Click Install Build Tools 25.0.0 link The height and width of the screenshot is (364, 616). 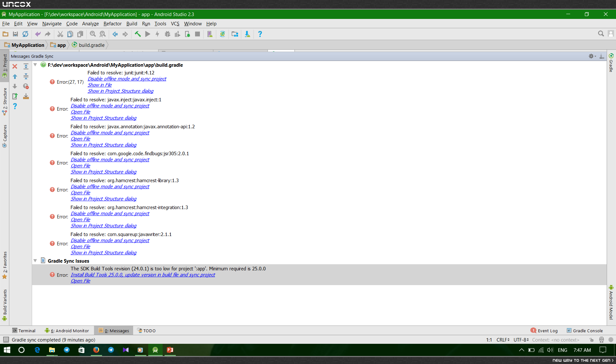click(143, 275)
